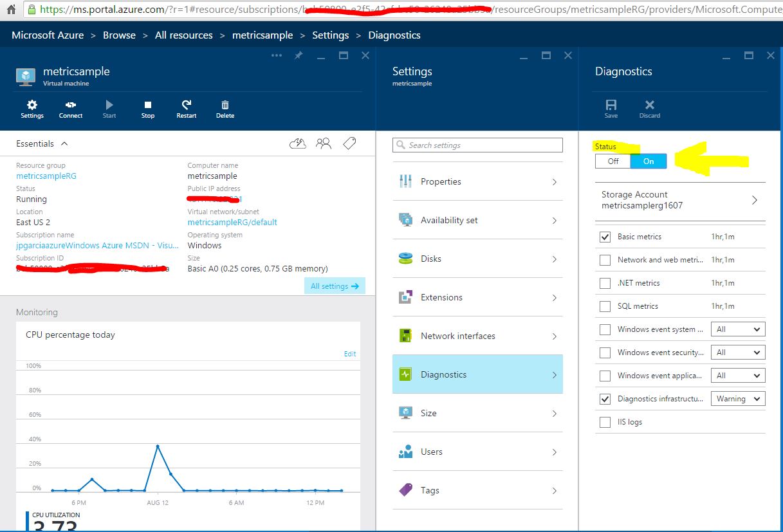This screenshot has width=783, height=532.
Task: Click the Restart virtual machine icon
Action: click(187, 105)
